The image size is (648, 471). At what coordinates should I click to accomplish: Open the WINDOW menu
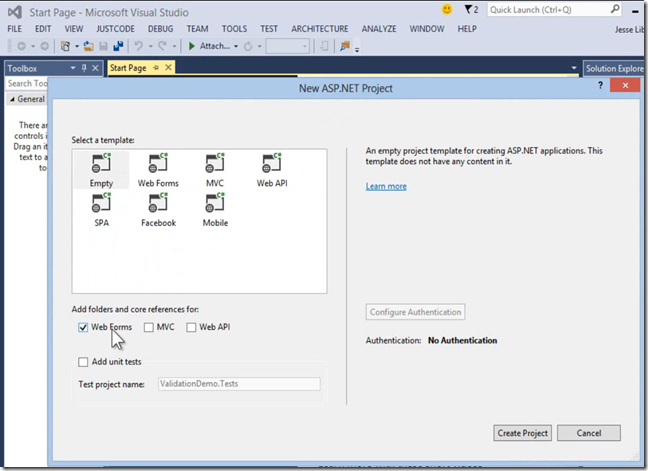[x=427, y=29]
